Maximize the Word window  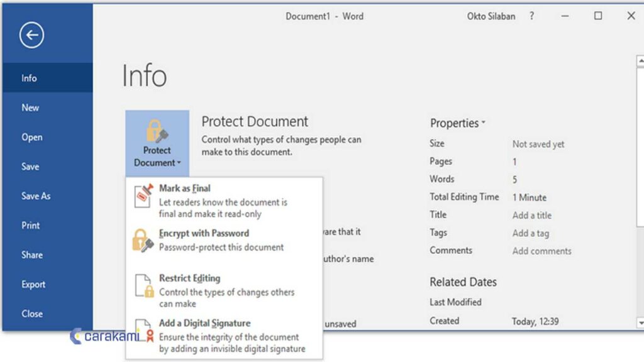[x=598, y=16]
